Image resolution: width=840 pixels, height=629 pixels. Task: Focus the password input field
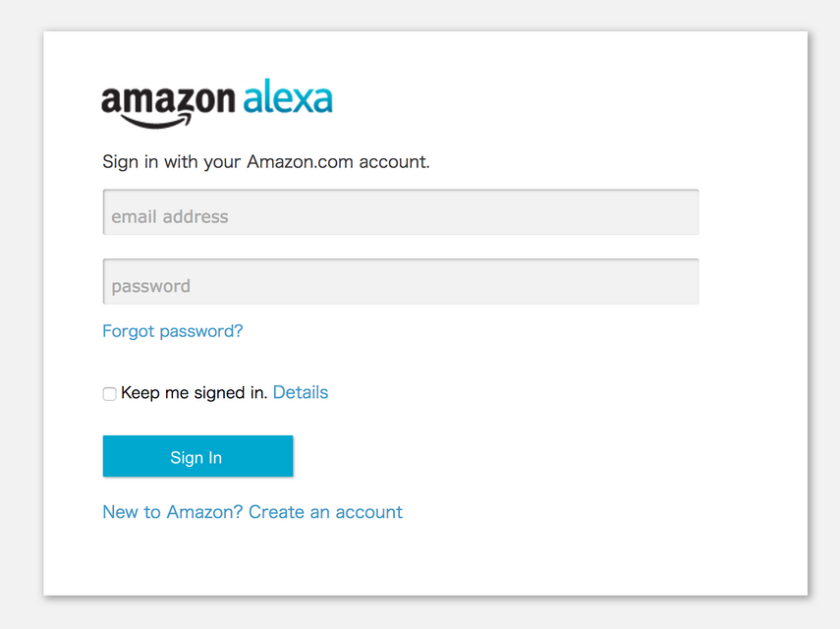[400, 282]
